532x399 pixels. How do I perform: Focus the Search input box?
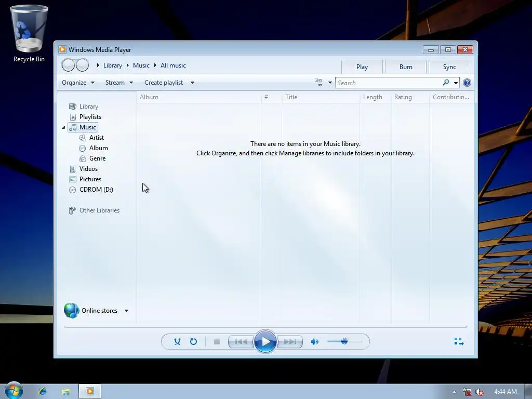pos(389,83)
